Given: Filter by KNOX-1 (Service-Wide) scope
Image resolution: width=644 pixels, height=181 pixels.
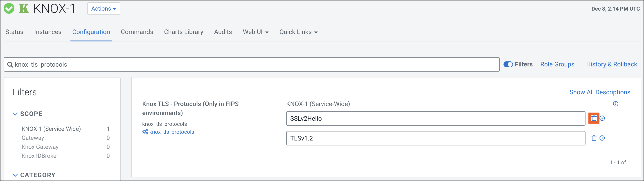Looking at the screenshot, I should (51, 129).
